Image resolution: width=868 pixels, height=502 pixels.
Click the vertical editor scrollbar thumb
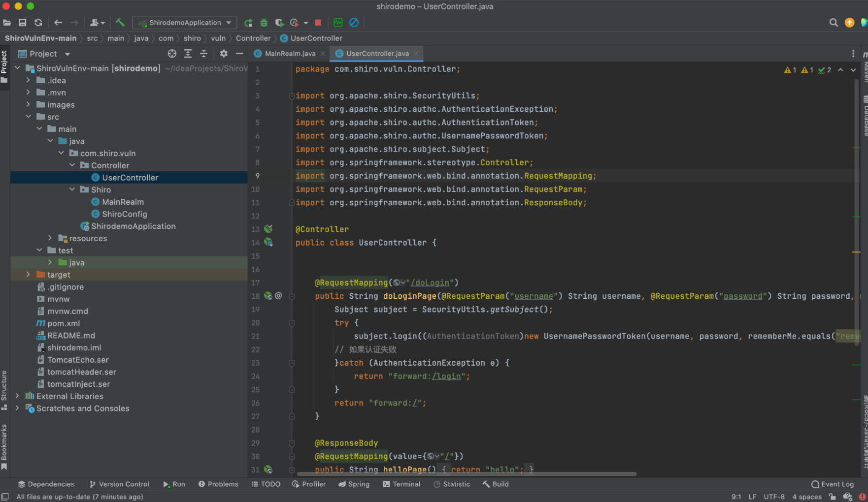(857, 212)
